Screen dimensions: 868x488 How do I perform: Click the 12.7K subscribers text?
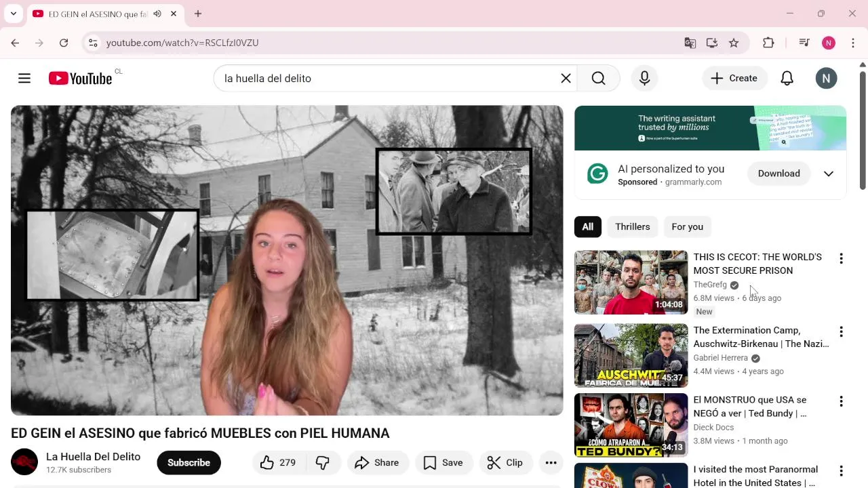pos(79,470)
